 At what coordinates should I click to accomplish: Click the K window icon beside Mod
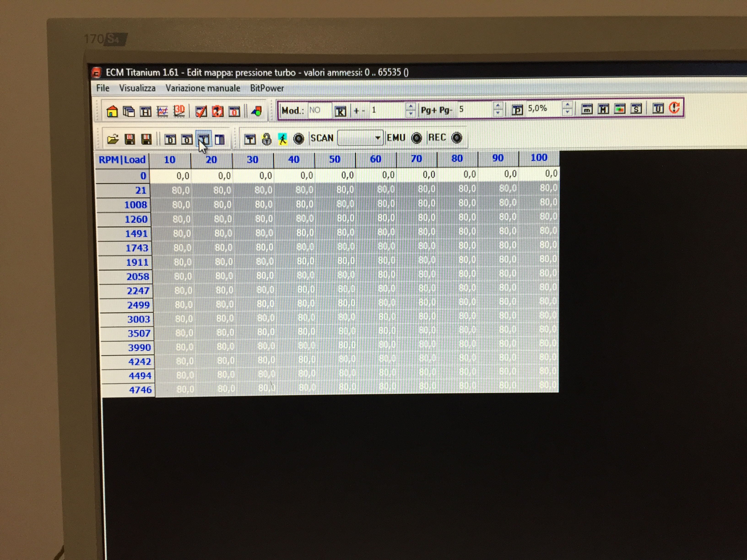pyautogui.click(x=340, y=111)
